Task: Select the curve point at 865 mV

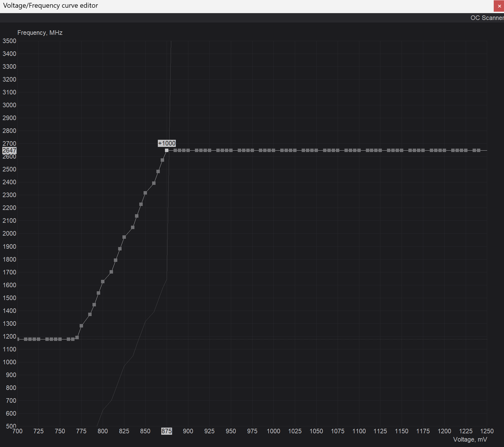Action: click(158, 171)
